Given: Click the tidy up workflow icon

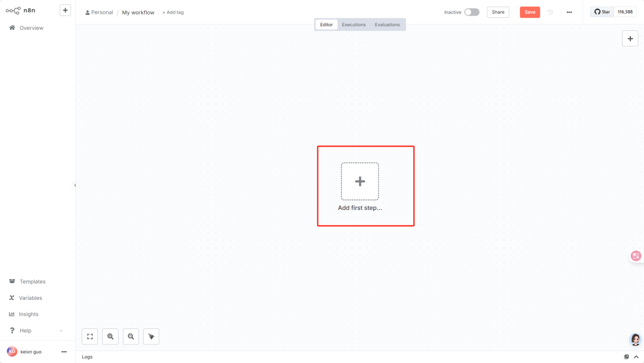Looking at the screenshot, I should [x=151, y=336].
